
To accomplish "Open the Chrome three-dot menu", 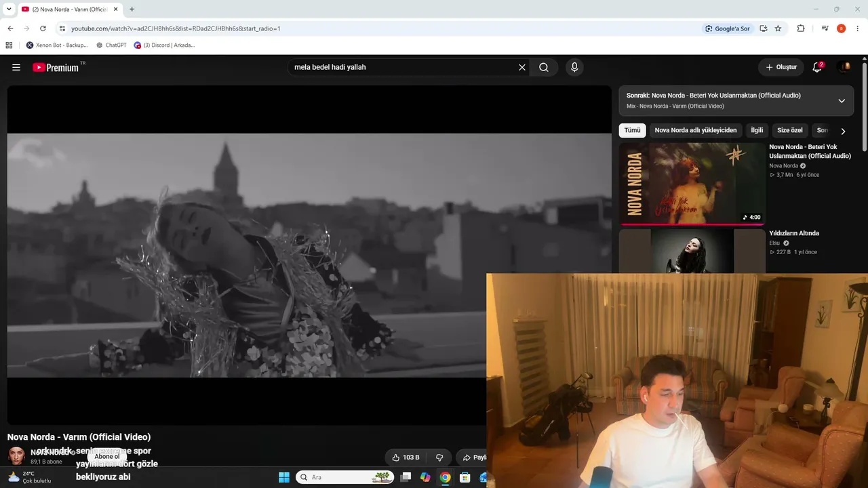I will coord(858,28).
